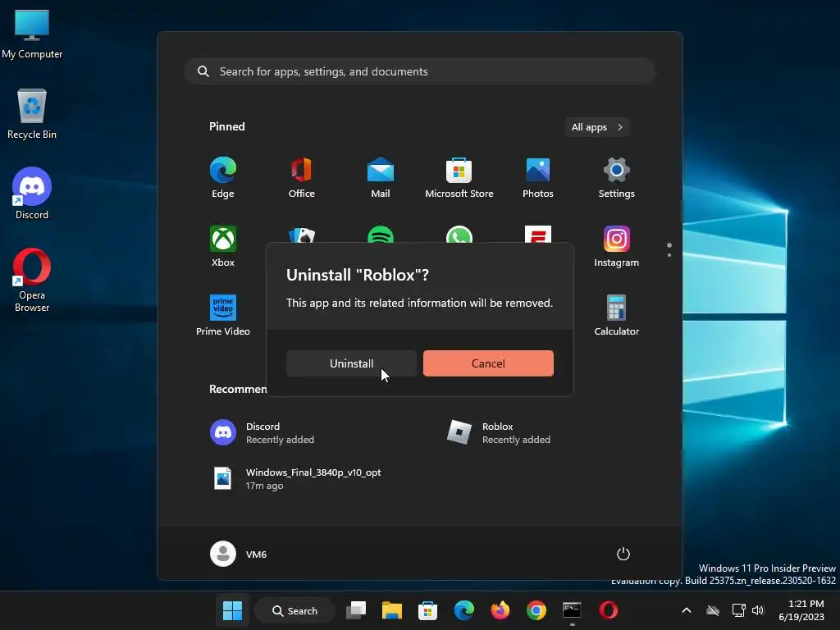Click the taskbar Start button

tap(232, 610)
